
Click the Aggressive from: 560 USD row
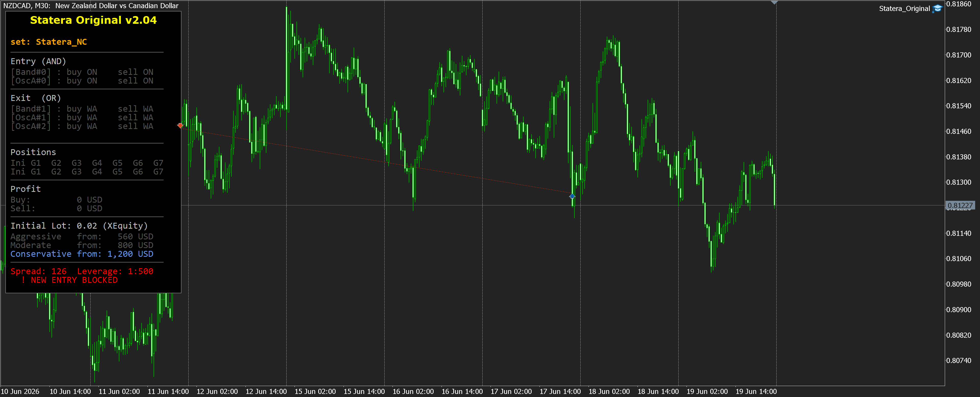coord(82,237)
